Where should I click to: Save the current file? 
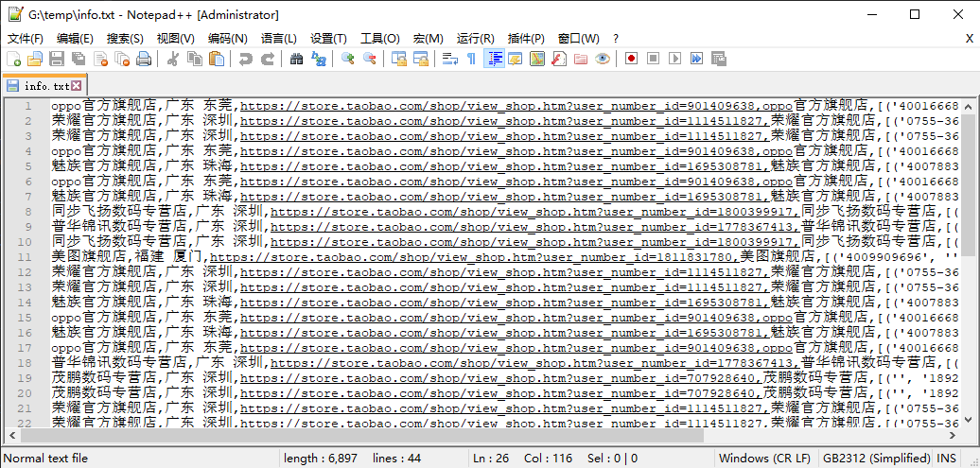57,59
